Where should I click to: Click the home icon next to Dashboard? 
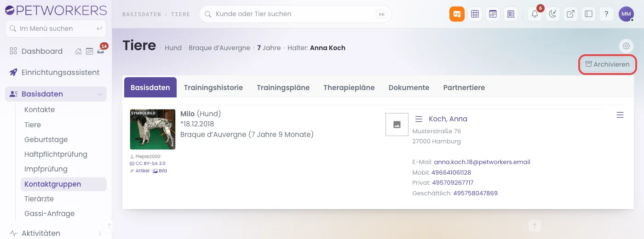coord(79,51)
